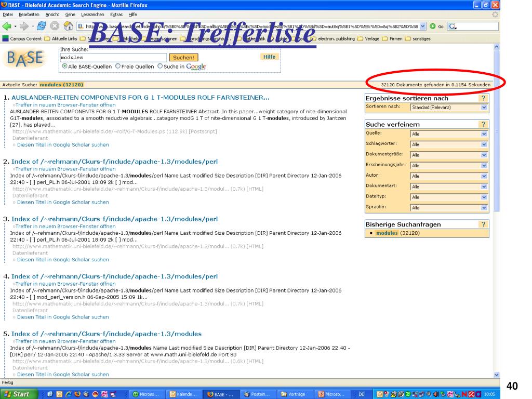Open the Hilfe menu in menu bar
The image size is (532, 399).
pos(132,15)
